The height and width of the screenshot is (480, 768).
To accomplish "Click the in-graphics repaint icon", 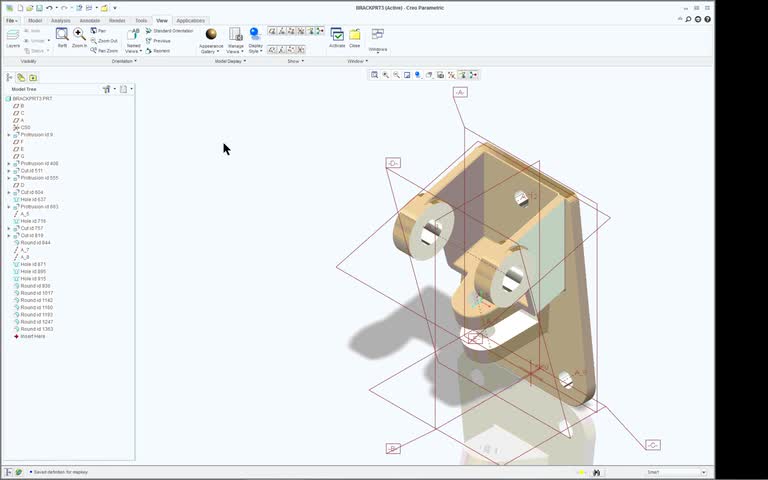I will coord(407,75).
